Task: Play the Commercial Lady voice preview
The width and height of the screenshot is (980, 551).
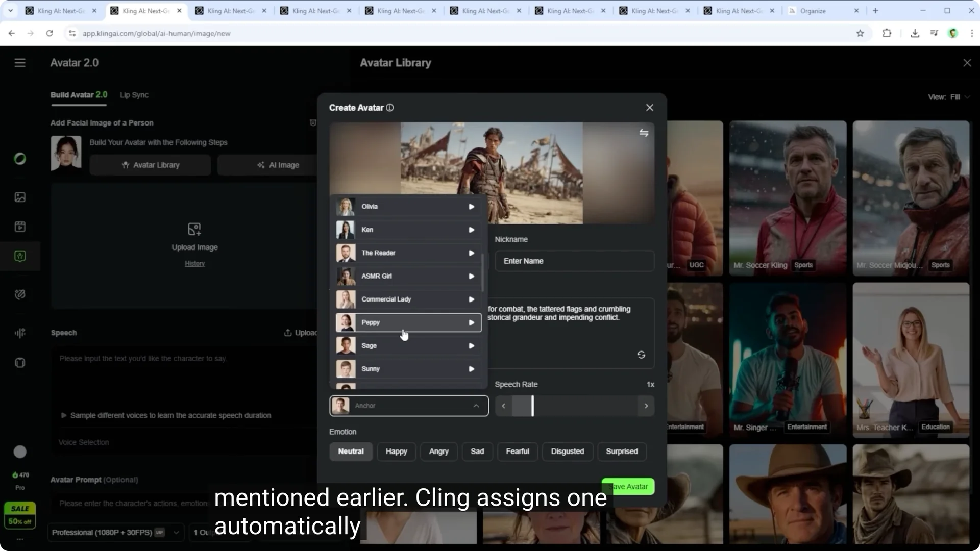Action: (x=472, y=299)
